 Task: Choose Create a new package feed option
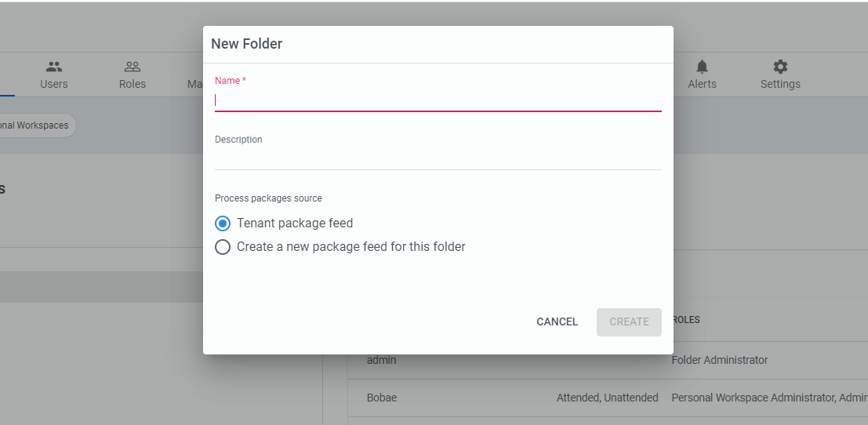click(223, 247)
